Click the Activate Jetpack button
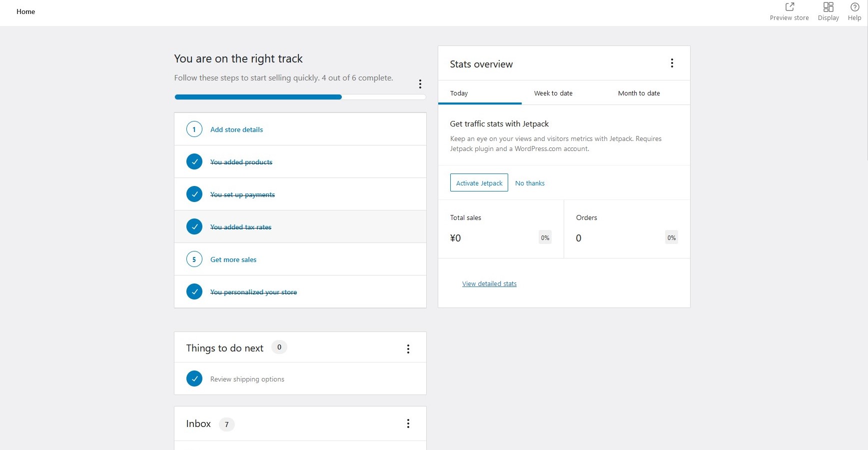 [479, 183]
